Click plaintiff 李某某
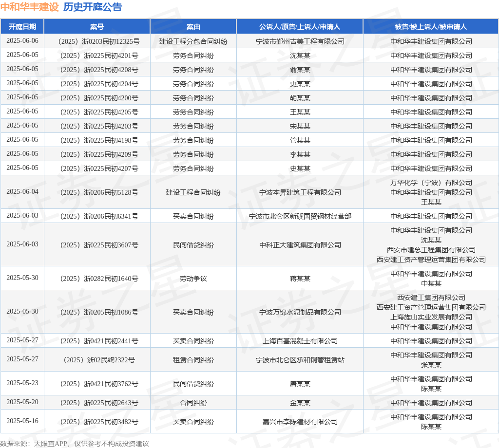This screenshot has width=499, height=448. tap(300, 154)
